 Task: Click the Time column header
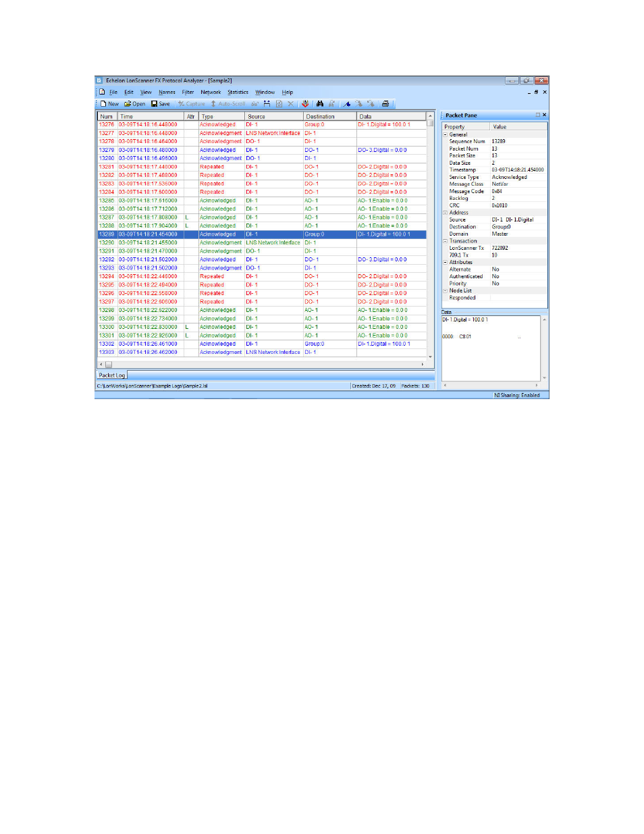151,116
